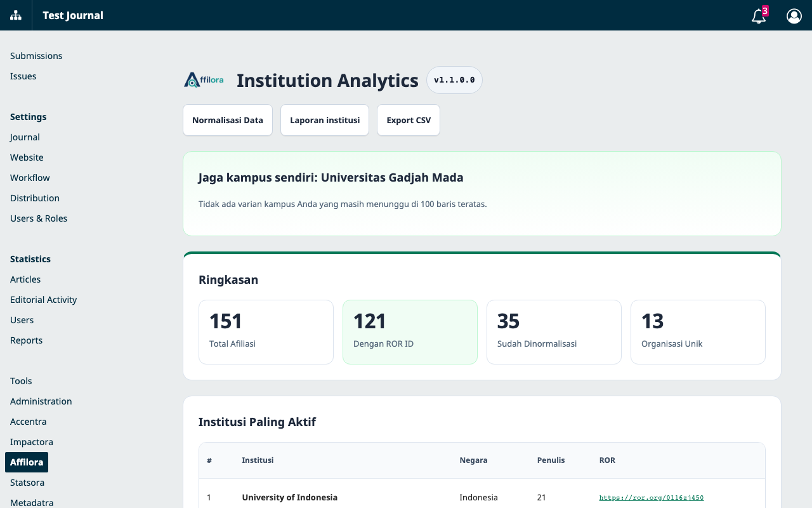Open Distribution settings
This screenshot has height=508, width=812.
pyautogui.click(x=35, y=198)
